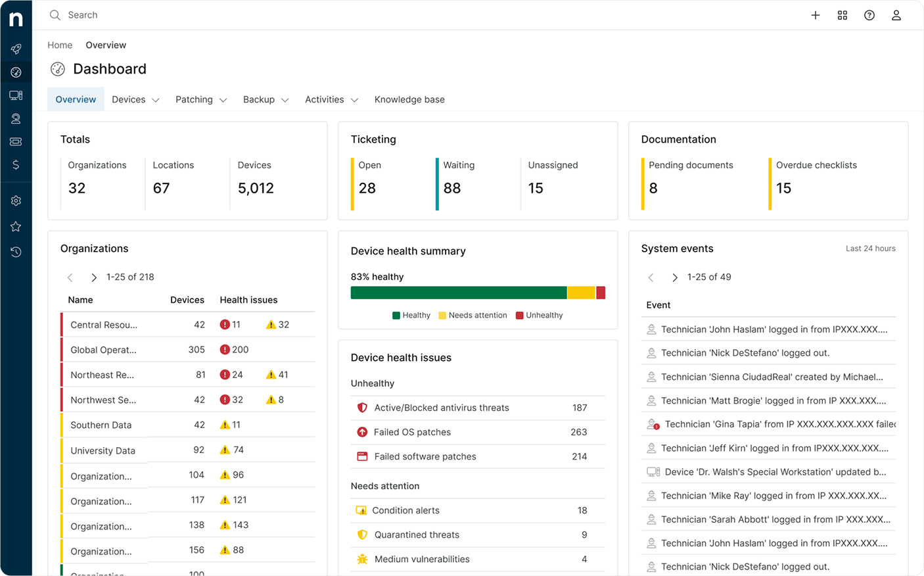This screenshot has width=924, height=576.
Task: Go to Home via the breadcrumb
Action: tap(60, 45)
